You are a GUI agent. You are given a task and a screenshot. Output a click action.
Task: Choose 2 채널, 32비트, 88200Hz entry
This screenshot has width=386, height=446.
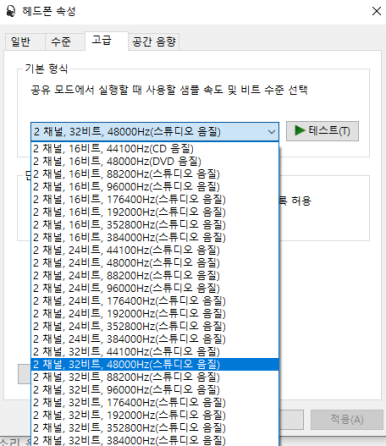[x=155, y=377]
